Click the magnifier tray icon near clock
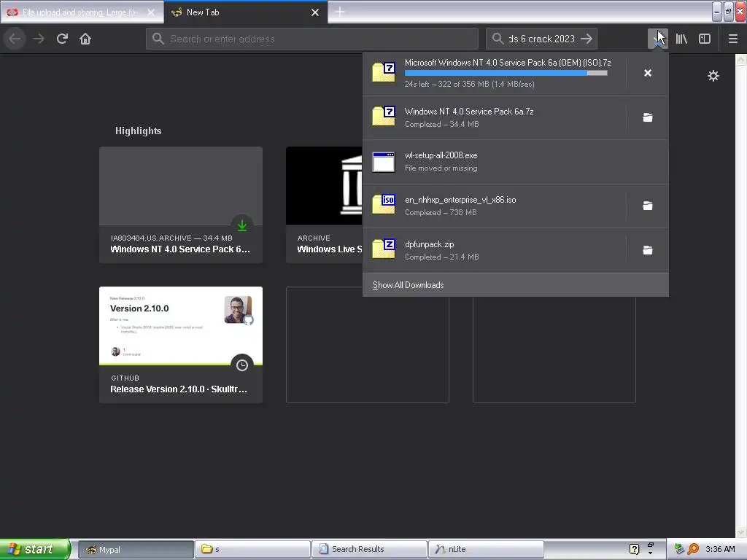 click(x=693, y=549)
